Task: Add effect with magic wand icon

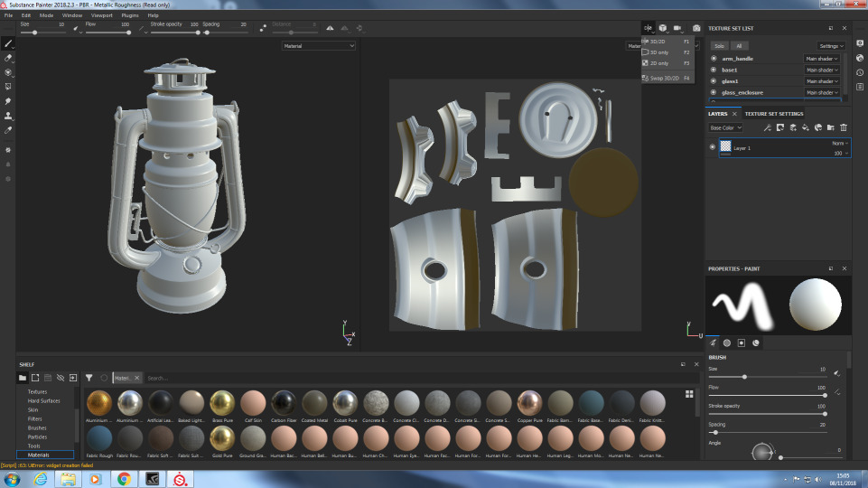Action: (x=767, y=127)
